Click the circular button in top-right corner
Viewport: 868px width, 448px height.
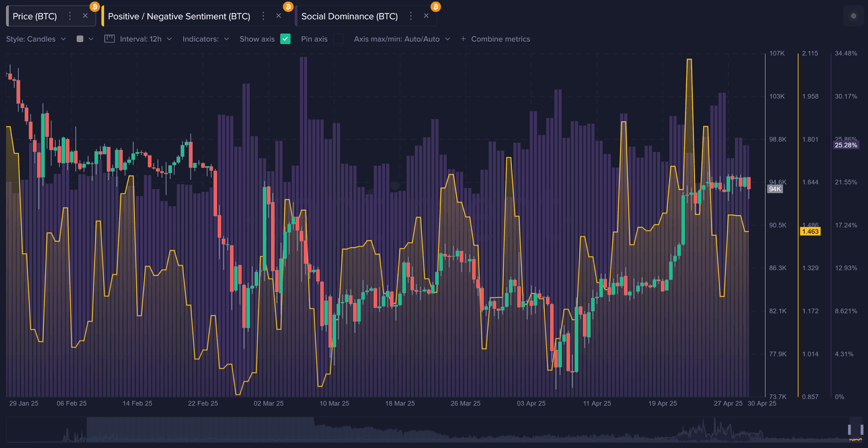[x=853, y=16]
